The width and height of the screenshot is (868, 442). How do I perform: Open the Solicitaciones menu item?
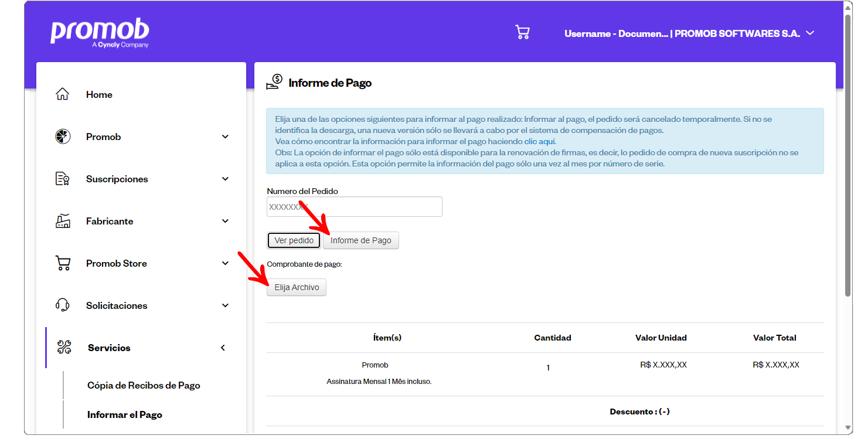[117, 305]
